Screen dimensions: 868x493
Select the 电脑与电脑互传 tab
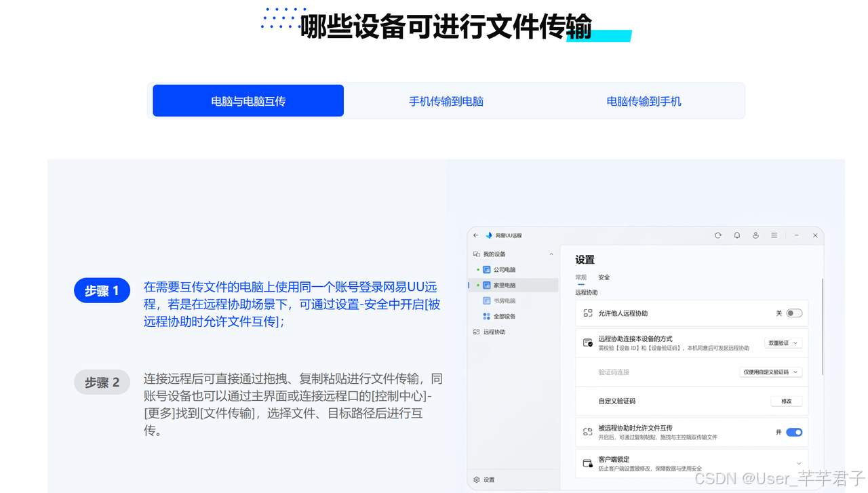click(x=248, y=101)
